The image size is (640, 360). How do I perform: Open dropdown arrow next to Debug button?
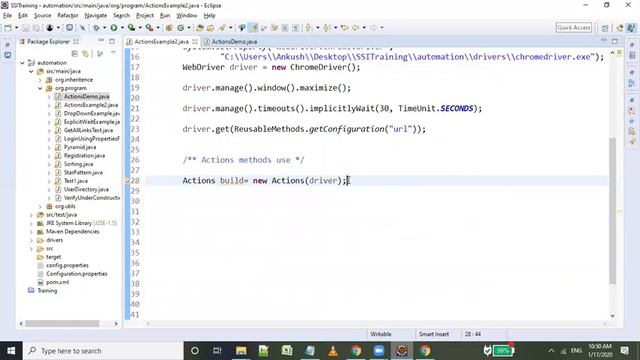point(104,28)
